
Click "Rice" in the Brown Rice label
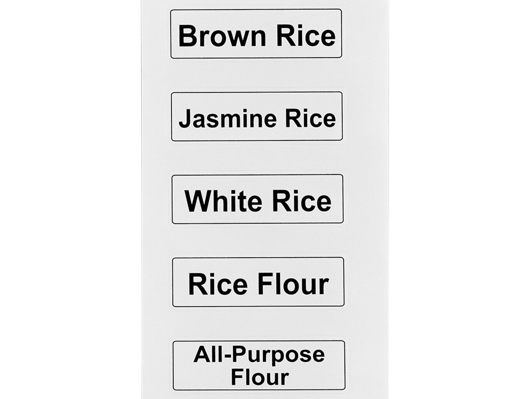305,36
